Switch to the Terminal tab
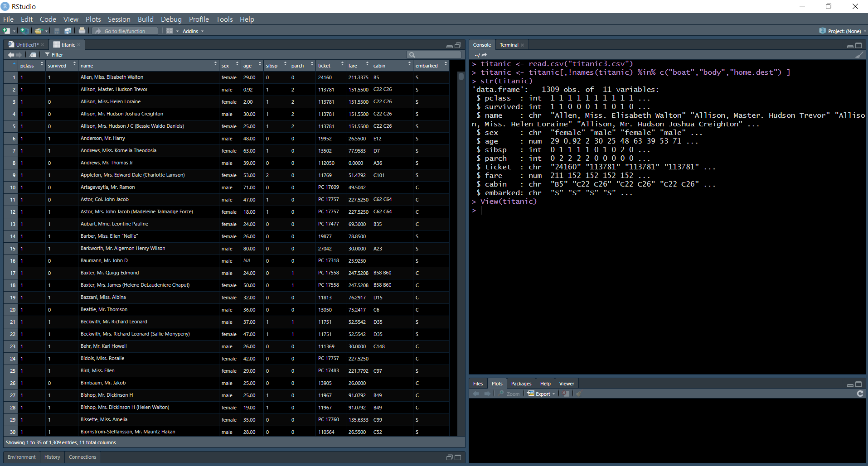 tap(509, 45)
